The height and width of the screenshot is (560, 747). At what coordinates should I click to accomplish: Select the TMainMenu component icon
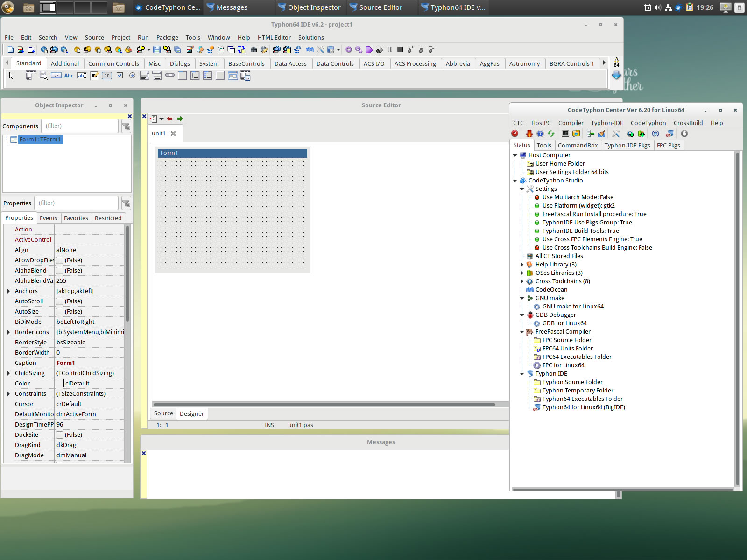pos(30,76)
